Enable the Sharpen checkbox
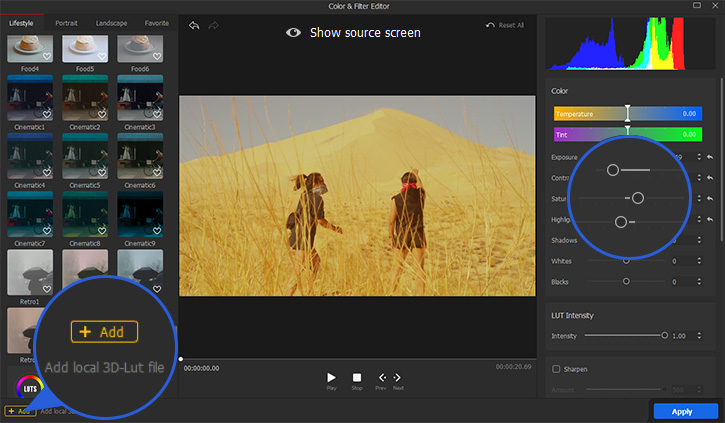This screenshot has width=725, height=423. pos(556,369)
